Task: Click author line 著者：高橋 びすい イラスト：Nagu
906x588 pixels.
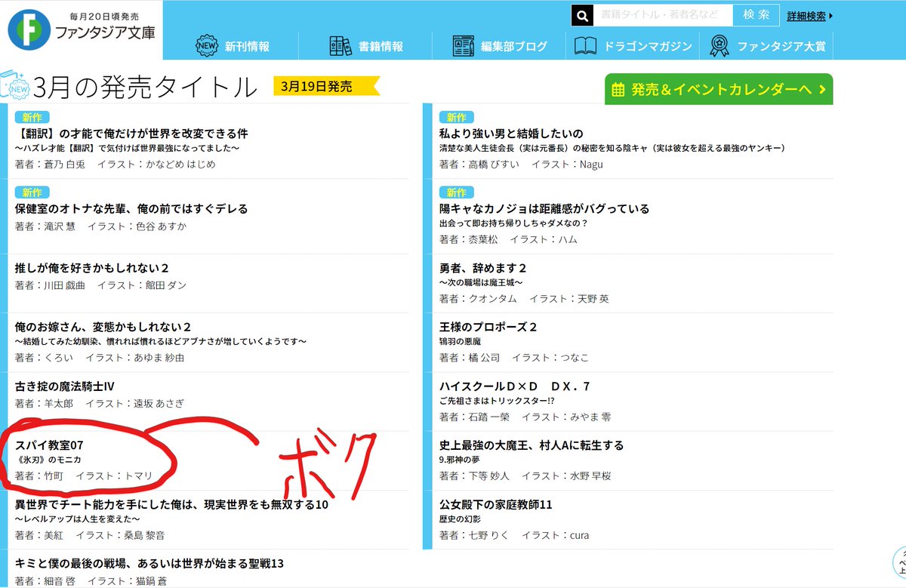Action: click(521, 164)
